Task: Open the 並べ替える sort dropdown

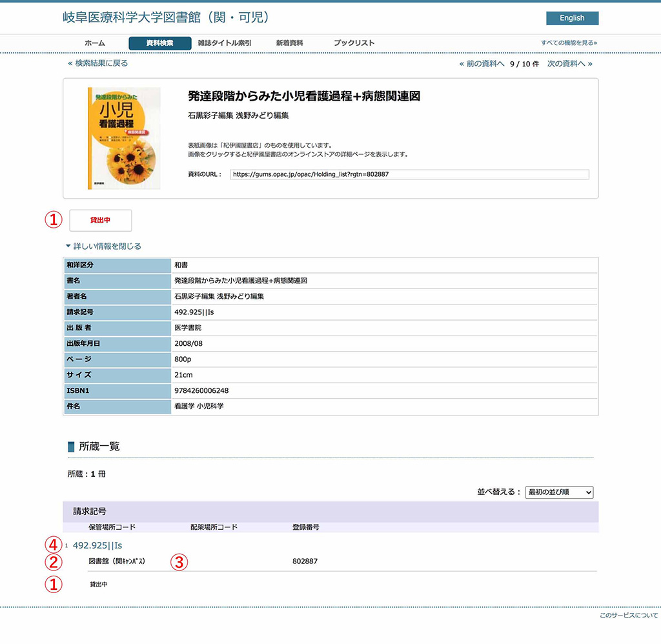Action: (x=559, y=492)
